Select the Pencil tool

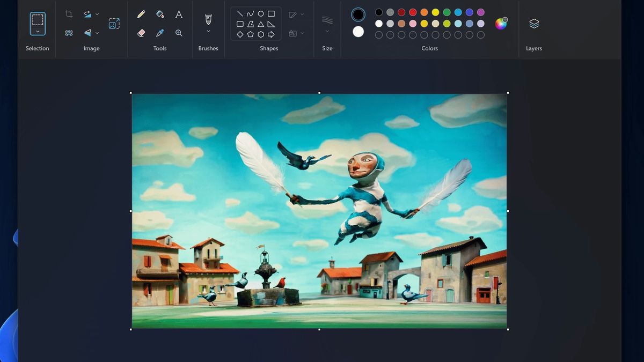coord(141,14)
